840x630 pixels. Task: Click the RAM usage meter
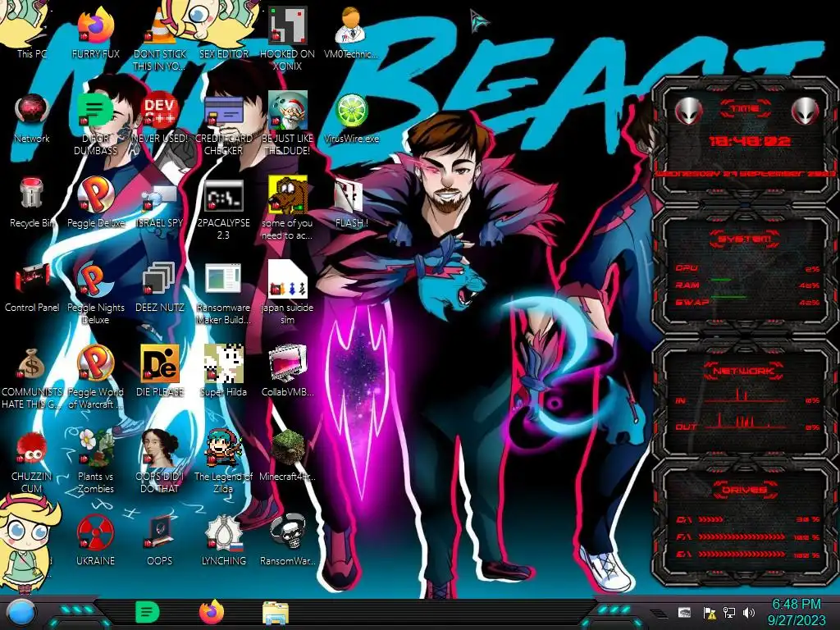(x=747, y=285)
